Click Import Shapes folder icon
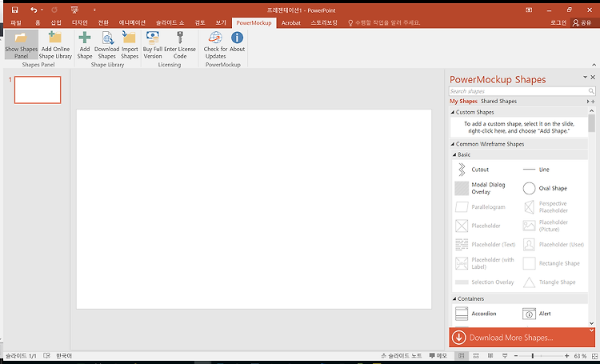600x364 pixels. (130, 38)
